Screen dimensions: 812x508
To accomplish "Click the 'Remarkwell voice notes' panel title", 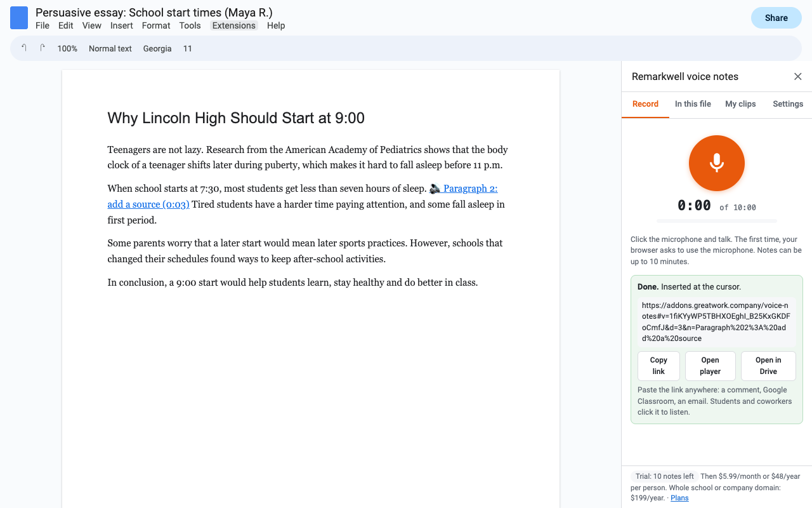I will coord(685,77).
